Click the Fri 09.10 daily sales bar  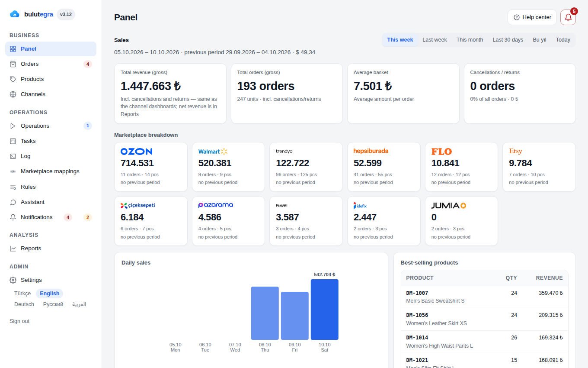click(x=294, y=316)
